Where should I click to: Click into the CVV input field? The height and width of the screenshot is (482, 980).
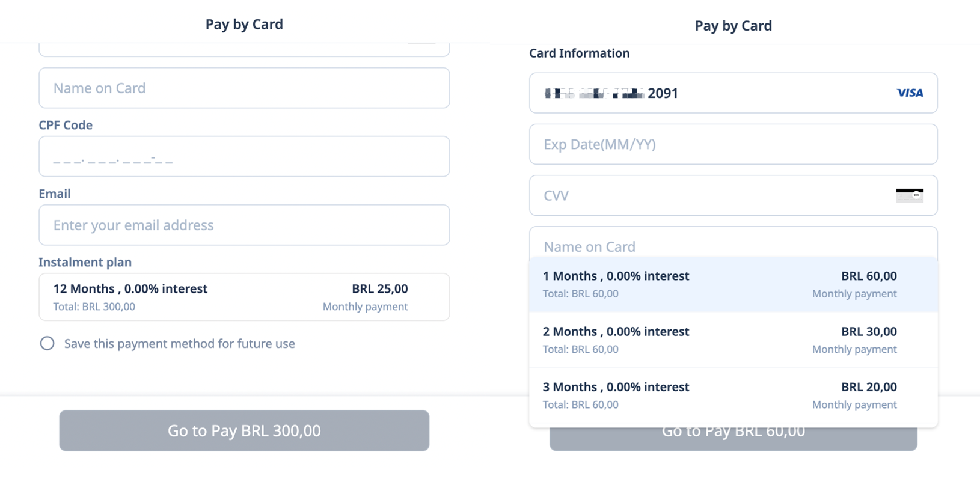coord(709,195)
